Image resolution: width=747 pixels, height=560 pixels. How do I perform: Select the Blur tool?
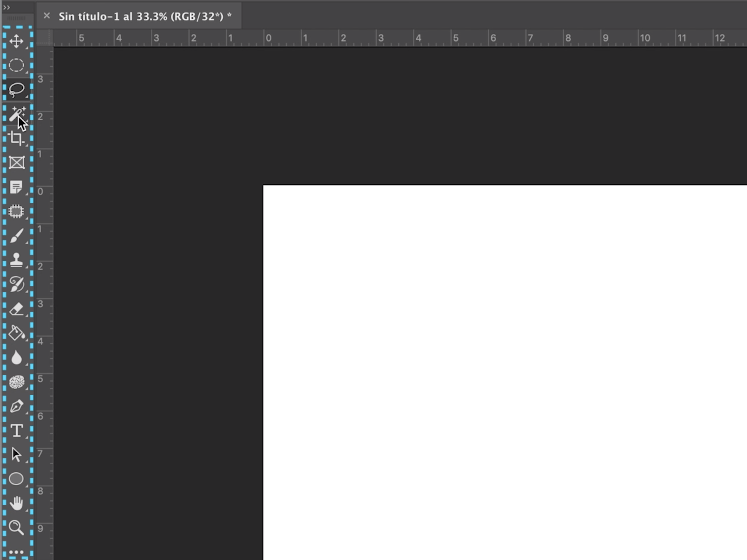pos(16,357)
